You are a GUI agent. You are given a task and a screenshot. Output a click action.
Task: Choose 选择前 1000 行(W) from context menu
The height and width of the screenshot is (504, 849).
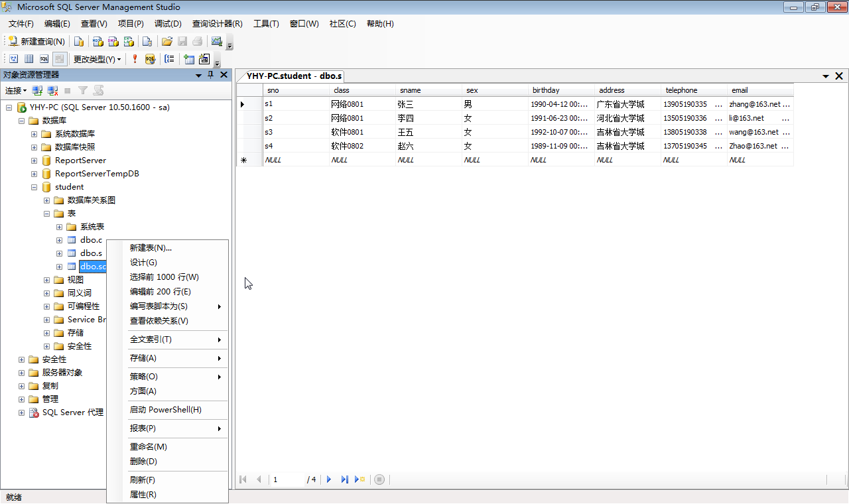click(x=167, y=277)
